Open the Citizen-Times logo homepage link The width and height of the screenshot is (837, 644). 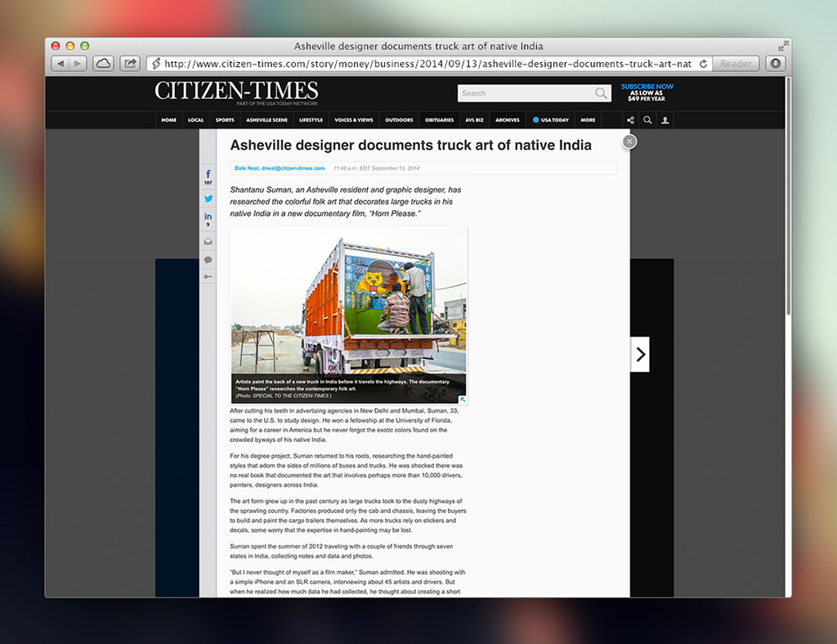236,92
